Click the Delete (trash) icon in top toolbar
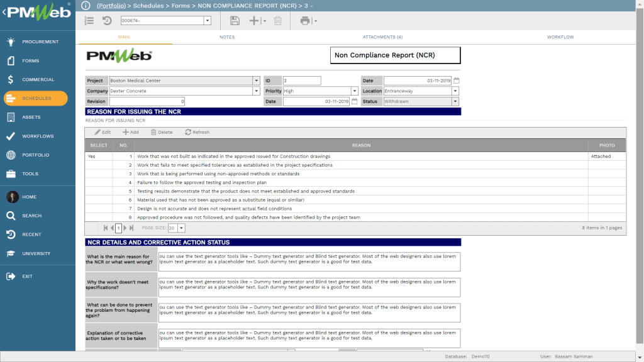 click(279, 20)
